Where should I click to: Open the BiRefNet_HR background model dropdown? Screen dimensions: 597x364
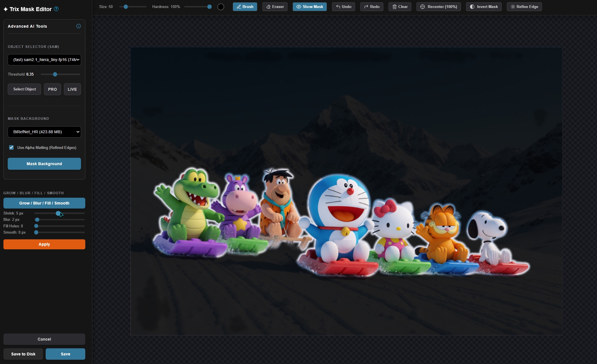[44, 132]
